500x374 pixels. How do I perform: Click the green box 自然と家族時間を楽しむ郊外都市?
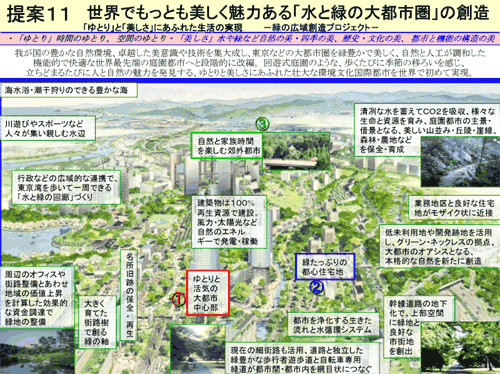click(227, 146)
